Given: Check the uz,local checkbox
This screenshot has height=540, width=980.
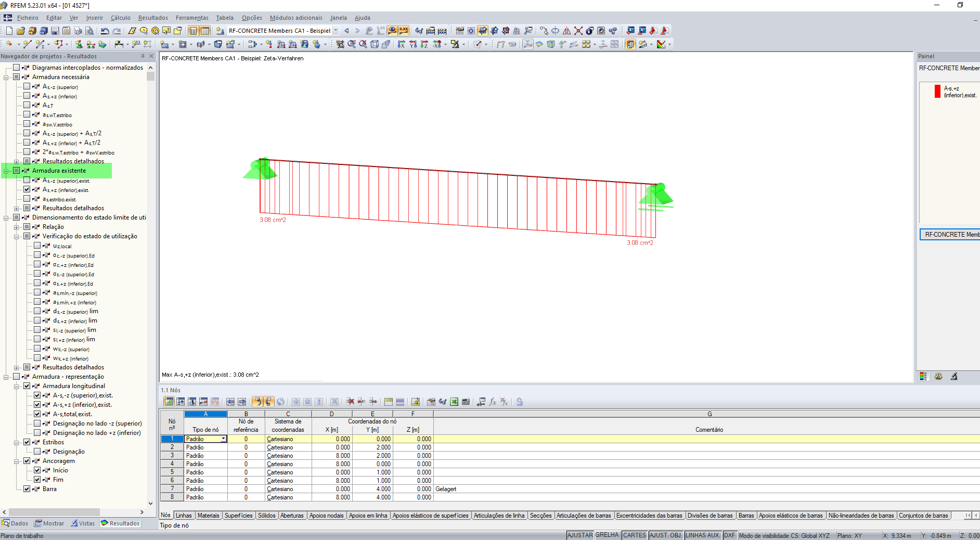Looking at the screenshot, I should coord(37,246).
